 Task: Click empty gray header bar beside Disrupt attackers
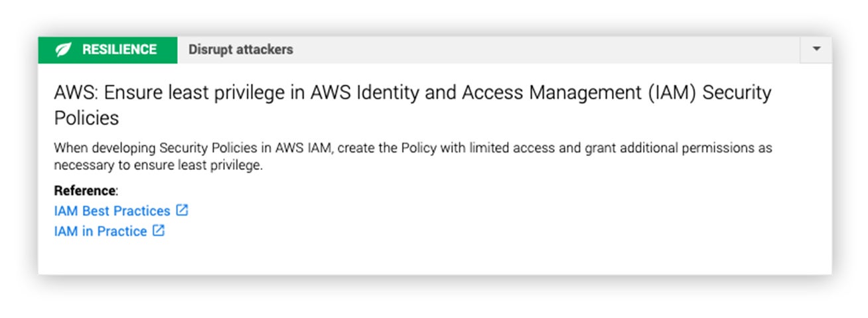(x=544, y=50)
